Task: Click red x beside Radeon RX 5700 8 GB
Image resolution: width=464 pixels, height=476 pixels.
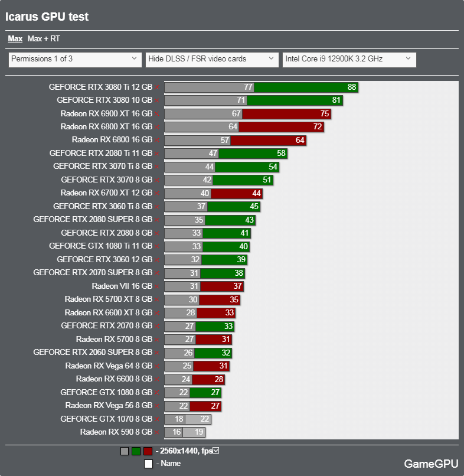Action: point(157,340)
